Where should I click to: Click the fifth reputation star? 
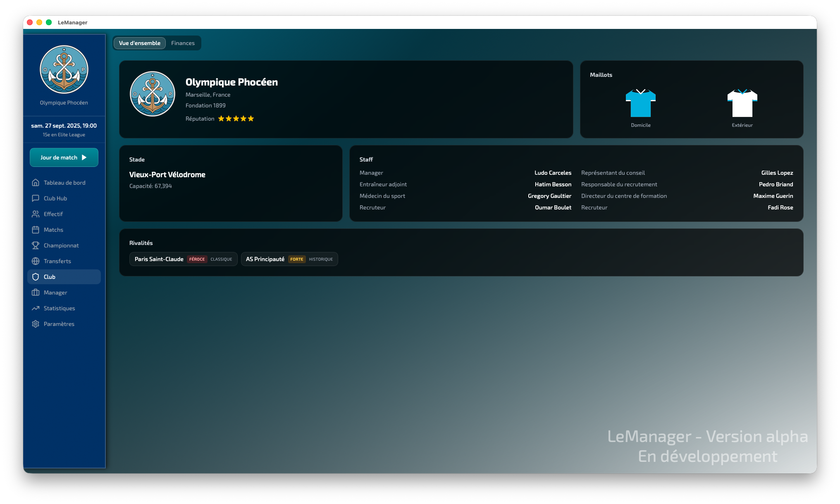click(251, 119)
